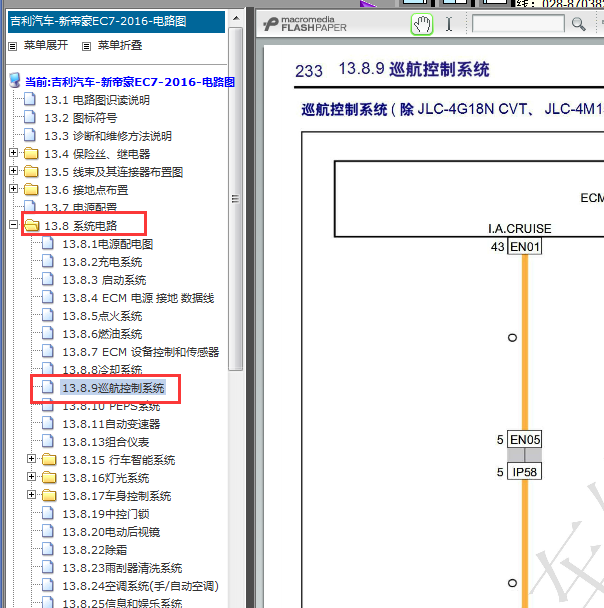Click the Macromedia FlashPaper logo
This screenshot has width=604, height=608.
pos(305,24)
